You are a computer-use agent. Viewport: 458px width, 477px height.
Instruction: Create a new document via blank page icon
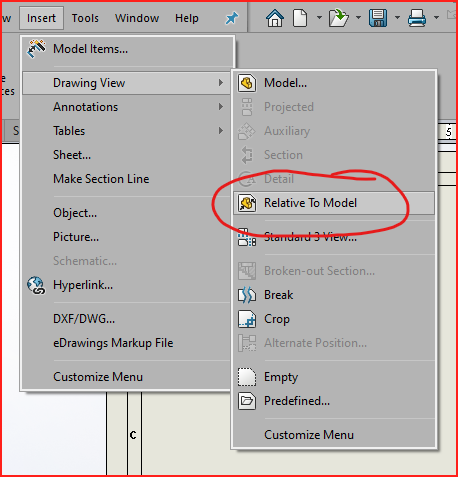pos(300,18)
